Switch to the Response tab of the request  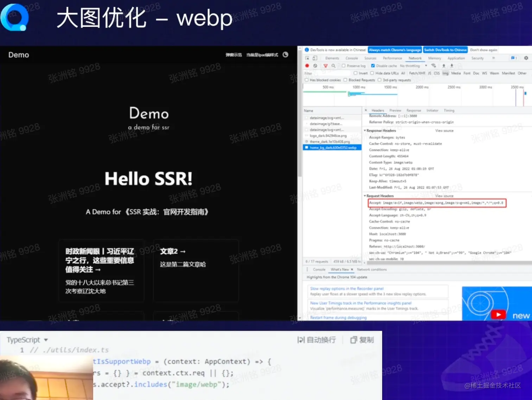click(x=414, y=110)
